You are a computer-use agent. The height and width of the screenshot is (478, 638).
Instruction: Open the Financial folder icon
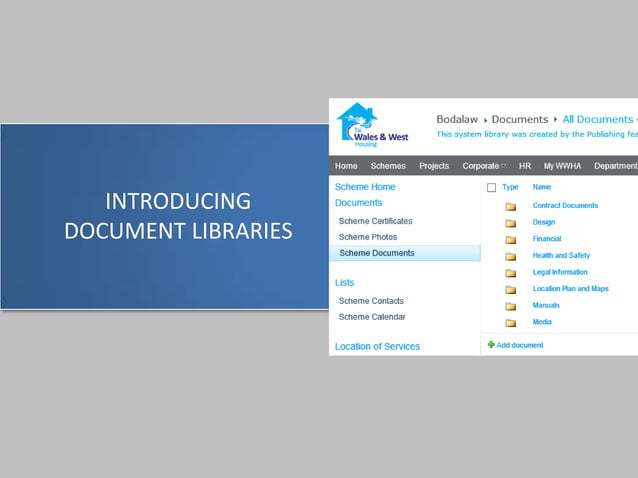click(x=511, y=240)
